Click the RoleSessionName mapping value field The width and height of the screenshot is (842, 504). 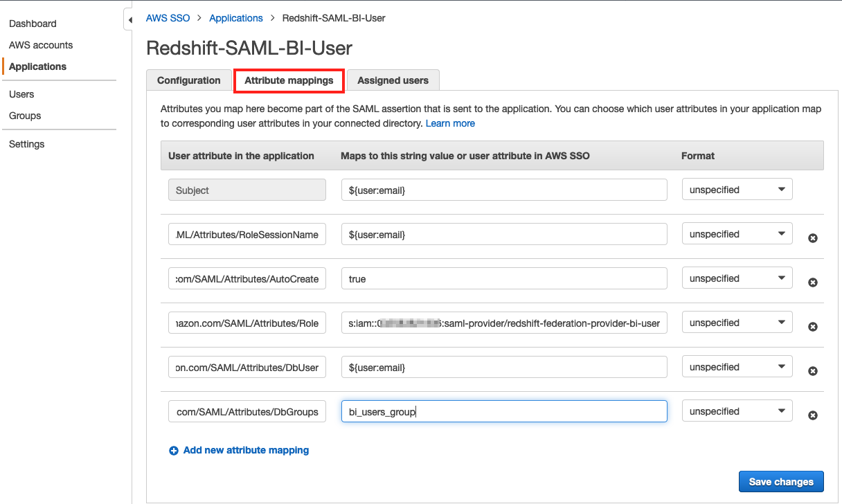pyautogui.click(x=504, y=234)
